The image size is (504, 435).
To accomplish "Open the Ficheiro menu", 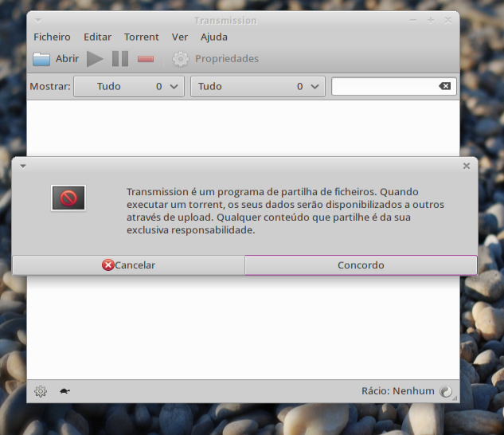I will (x=52, y=37).
